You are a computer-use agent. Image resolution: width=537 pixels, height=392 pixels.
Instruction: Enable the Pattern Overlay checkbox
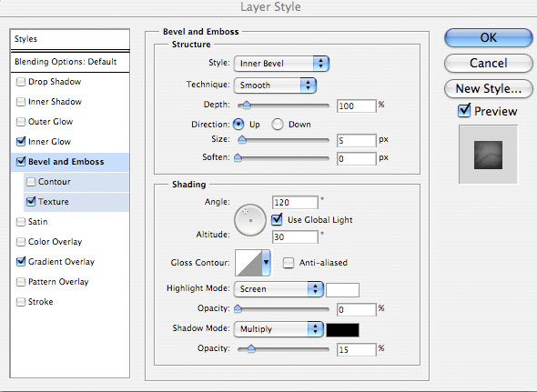(21, 282)
